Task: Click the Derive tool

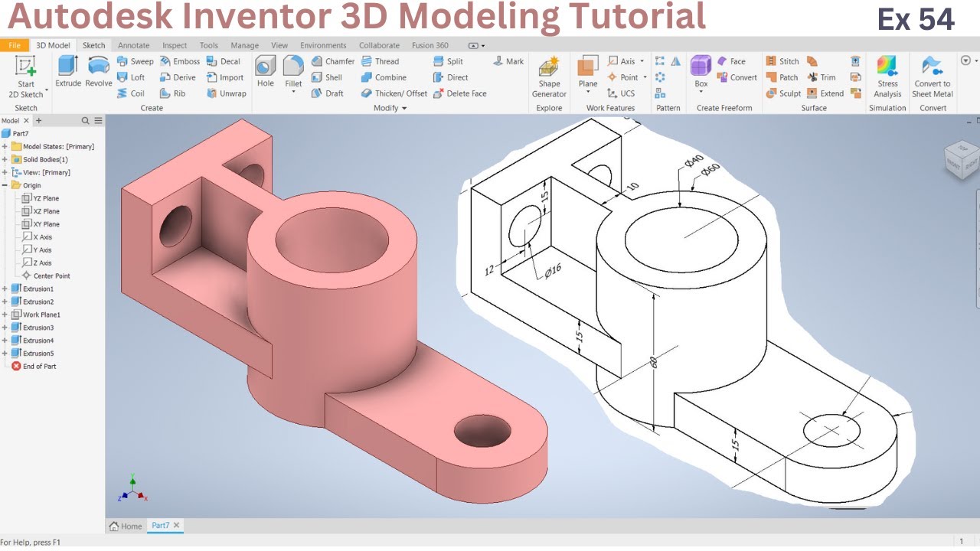Action: (178, 77)
